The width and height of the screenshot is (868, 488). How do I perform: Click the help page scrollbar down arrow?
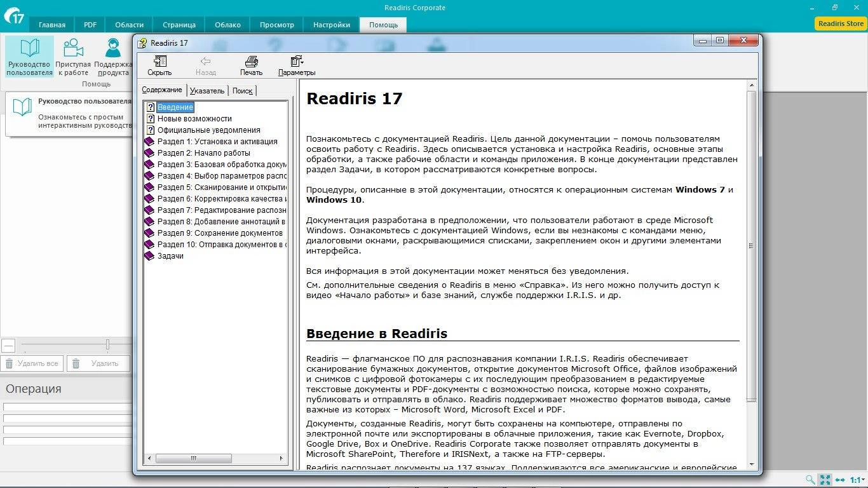click(751, 465)
